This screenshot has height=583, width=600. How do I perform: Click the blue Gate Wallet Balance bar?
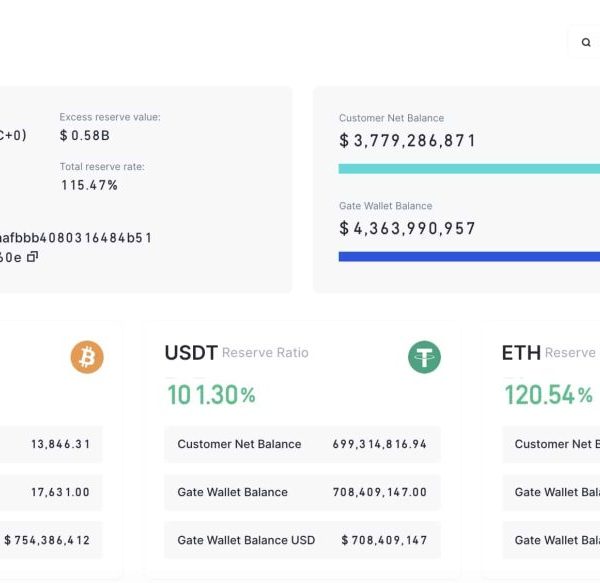coord(469,257)
